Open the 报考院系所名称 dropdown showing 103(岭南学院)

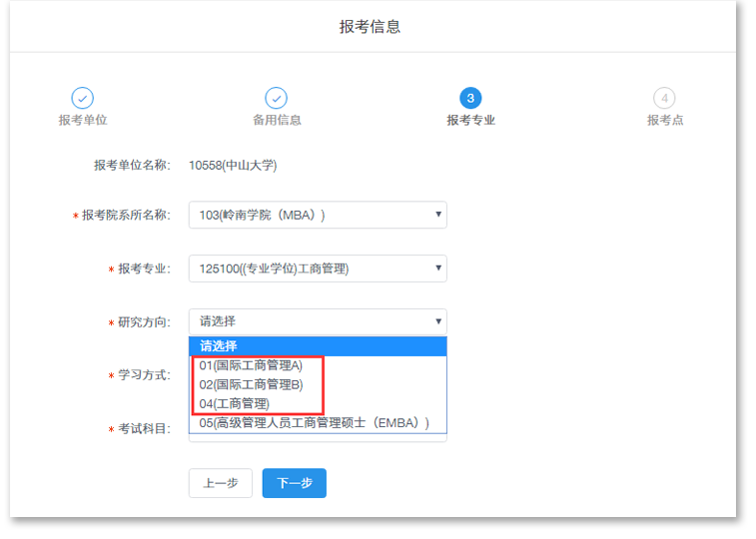(x=317, y=215)
